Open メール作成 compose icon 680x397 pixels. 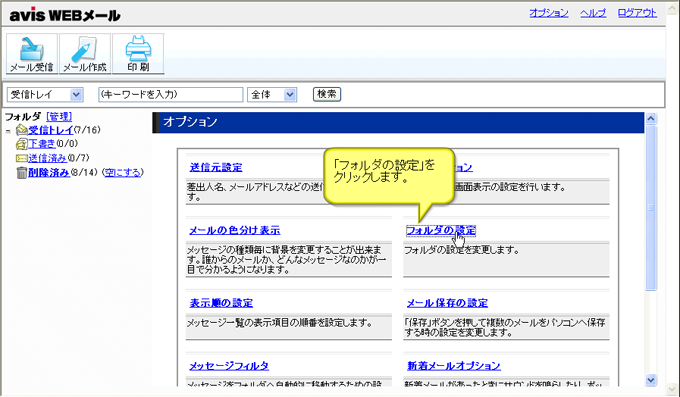tap(85, 53)
